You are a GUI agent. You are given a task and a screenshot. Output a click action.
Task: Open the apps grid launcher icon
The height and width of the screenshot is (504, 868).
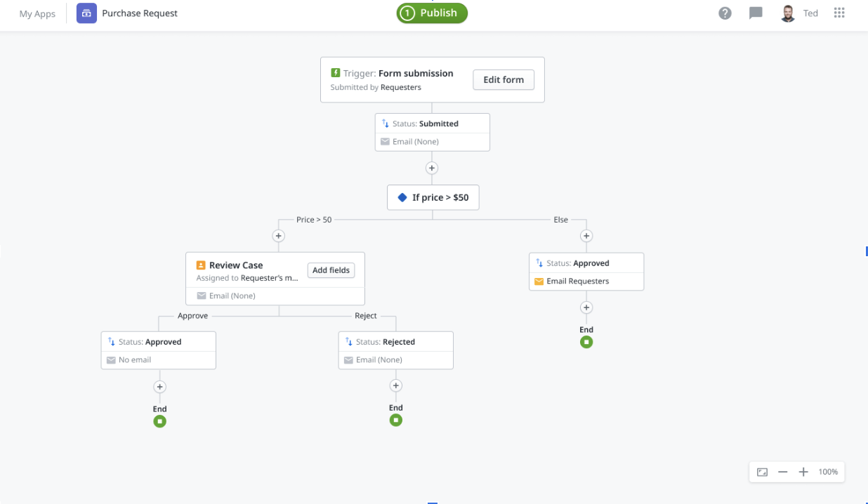[x=839, y=13]
